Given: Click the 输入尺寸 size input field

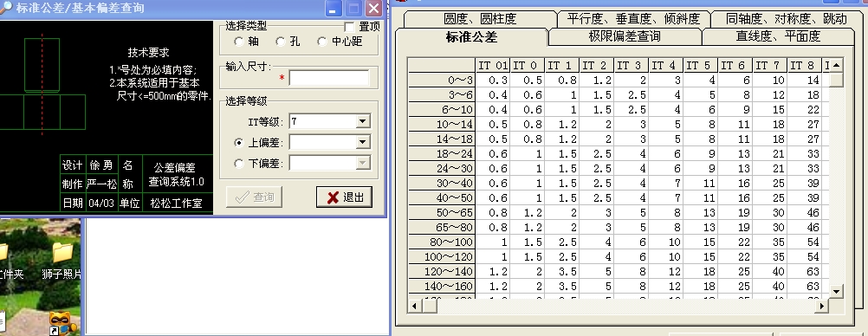Looking at the screenshot, I should tap(329, 78).
